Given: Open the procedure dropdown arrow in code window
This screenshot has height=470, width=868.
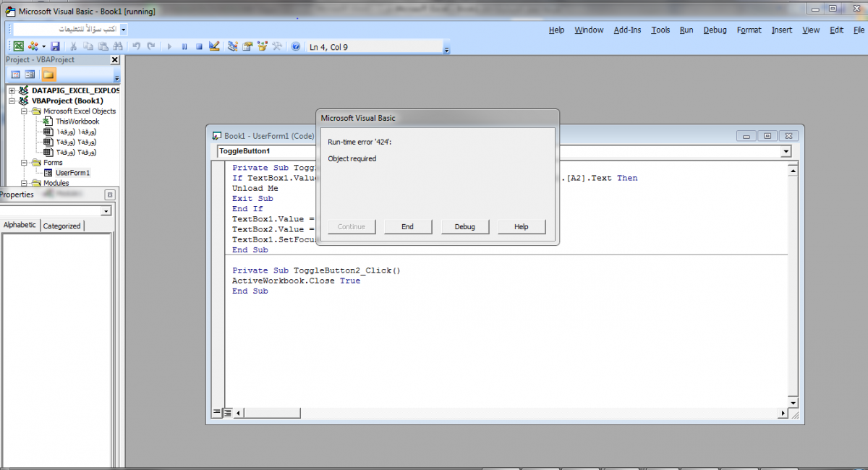Looking at the screenshot, I should coord(786,151).
